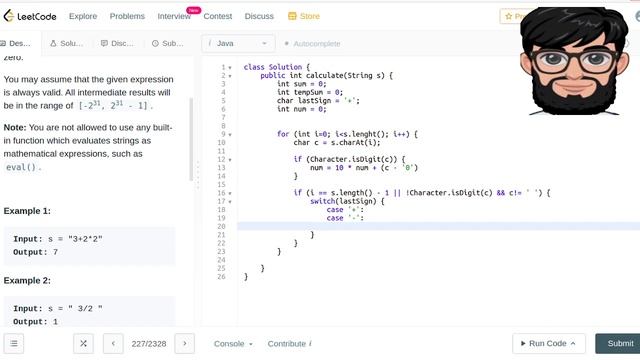The height and width of the screenshot is (360, 640).
Task: Expand the Run Code options caret
Action: [573, 343]
